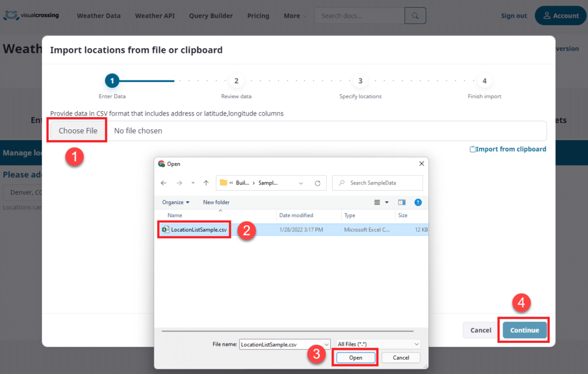Open the blue help question mark

point(418,202)
